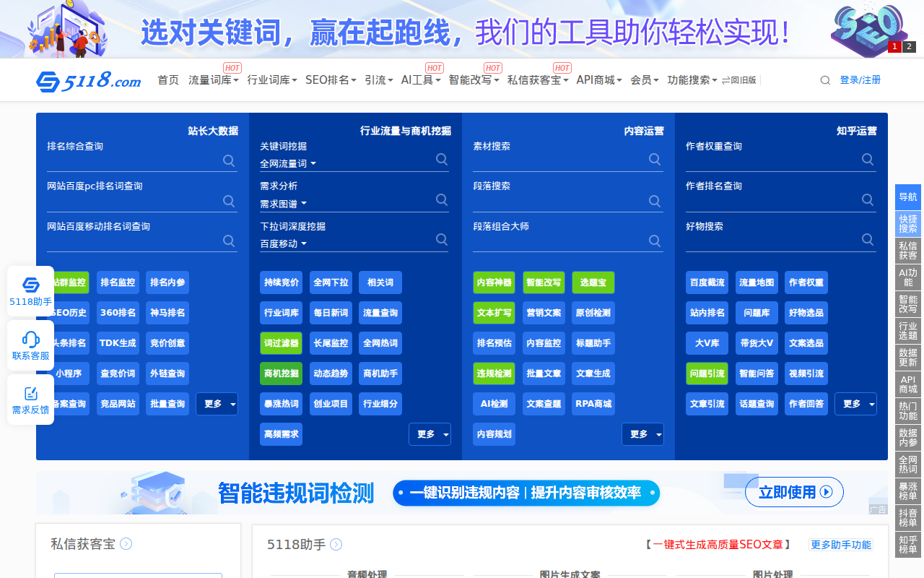Click search icon for 好物搜索
Image resolution: width=924 pixels, height=578 pixels.
pyautogui.click(x=868, y=239)
